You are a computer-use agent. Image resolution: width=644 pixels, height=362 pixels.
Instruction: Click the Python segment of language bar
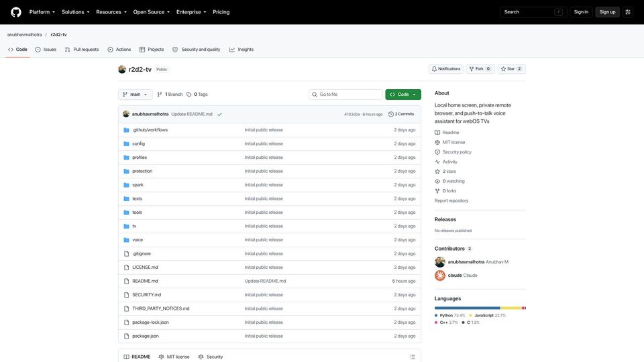tap(468, 308)
